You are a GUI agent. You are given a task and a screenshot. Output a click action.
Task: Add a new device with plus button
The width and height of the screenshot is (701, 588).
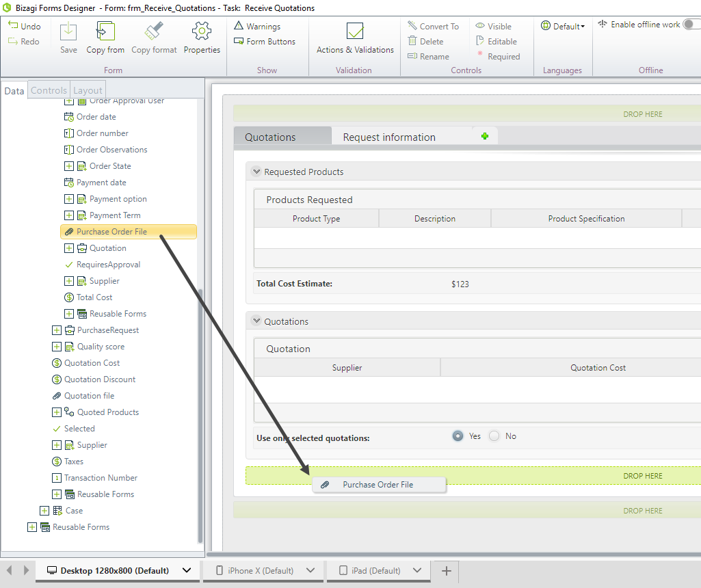click(x=446, y=571)
